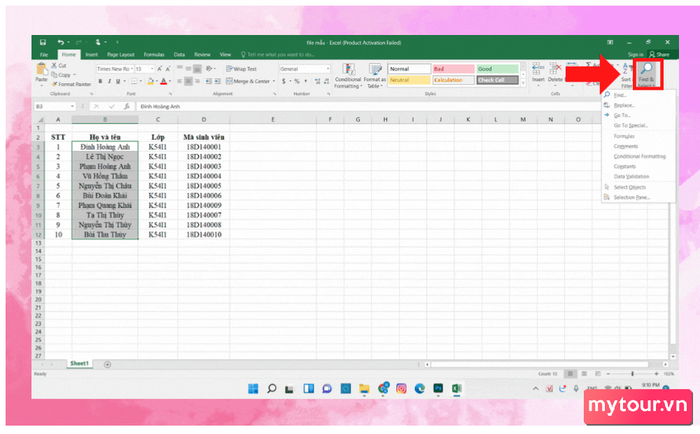
Task: Click the Accounting dollar sign format icon
Action: [283, 81]
